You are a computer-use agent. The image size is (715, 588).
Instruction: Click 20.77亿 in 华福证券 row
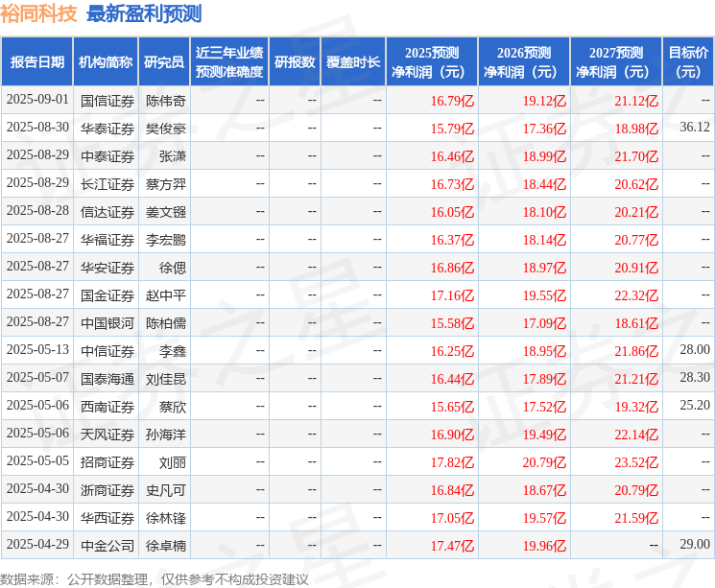(636, 239)
